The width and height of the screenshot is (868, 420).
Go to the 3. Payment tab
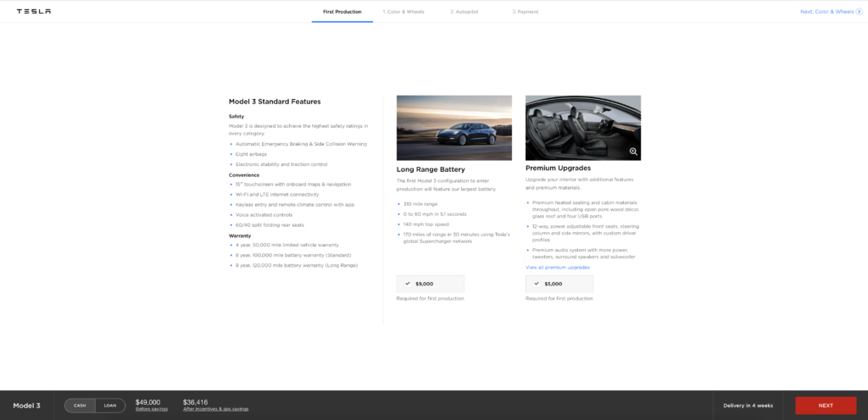point(525,12)
